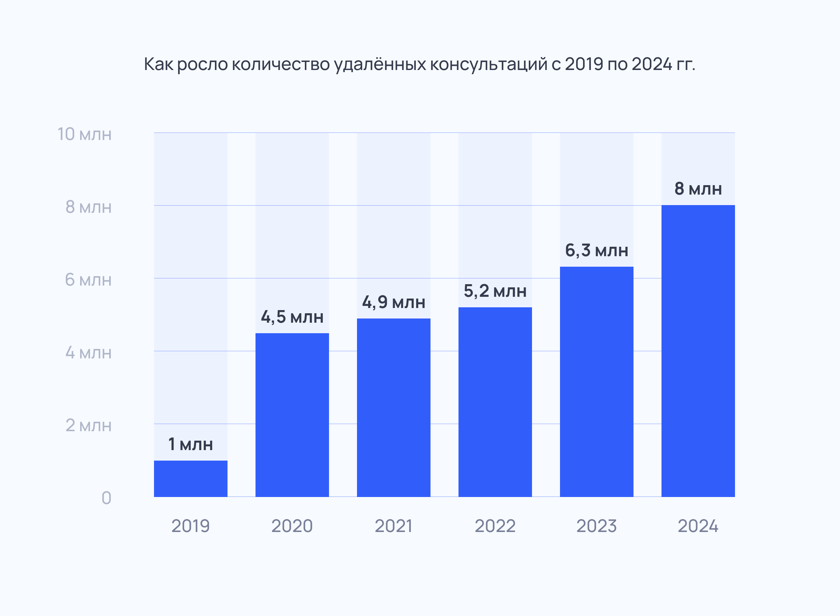The width and height of the screenshot is (840, 616).
Task: Click the '10 млн' y-axis label
Action: click(85, 134)
